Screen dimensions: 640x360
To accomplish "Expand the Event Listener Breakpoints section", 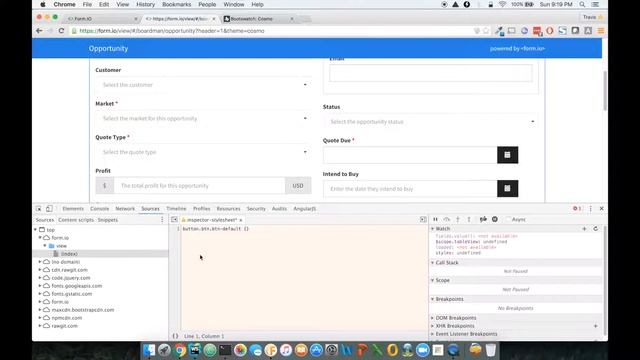I will [x=433, y=334].
